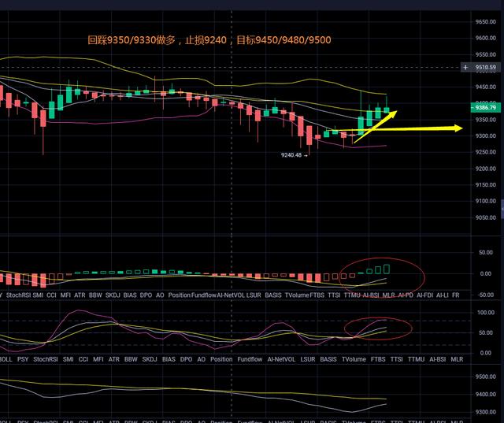
Task: Select ATR tab under the histogram panel
Action: 80,295
